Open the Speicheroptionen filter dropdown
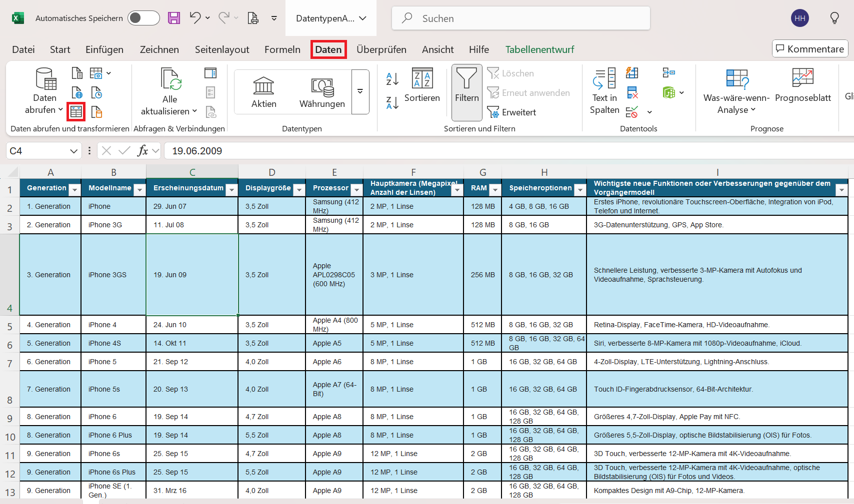Screen dimensions: 854x504 point(580,190)
